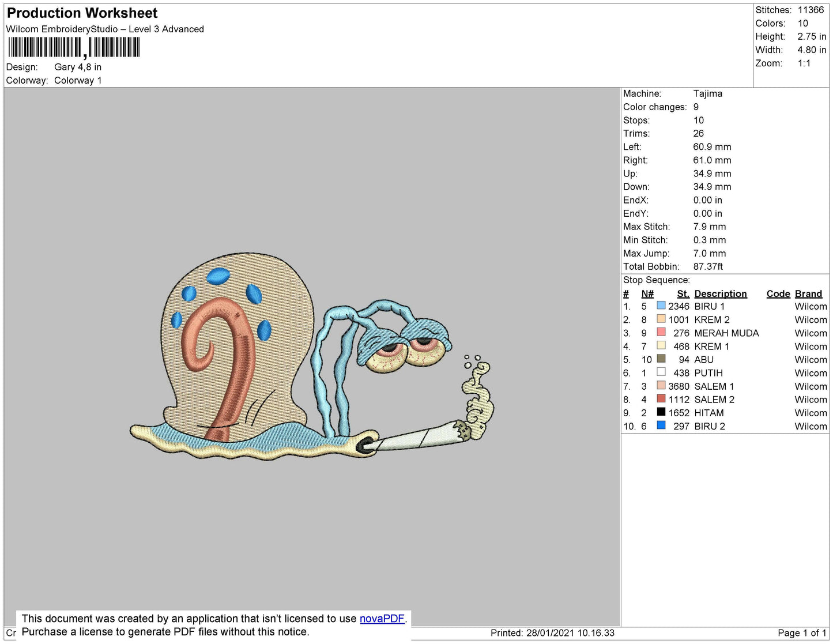
Task: Click the 'Up:' label
Action: (x=630, y=174)
